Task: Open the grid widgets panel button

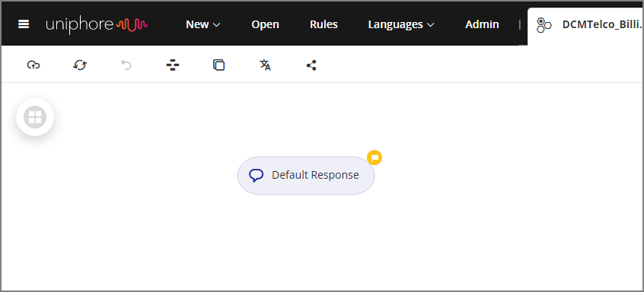Action: tap(35, 117)
